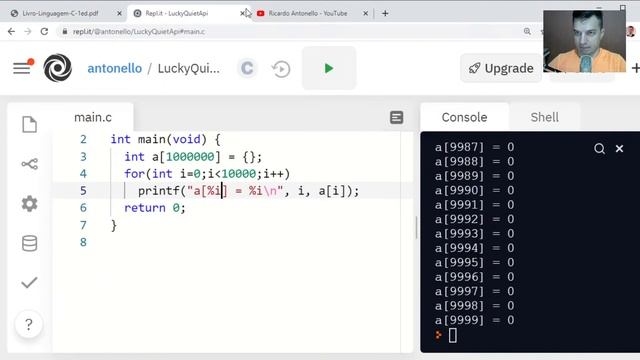Run the program with the green play button

329,68
